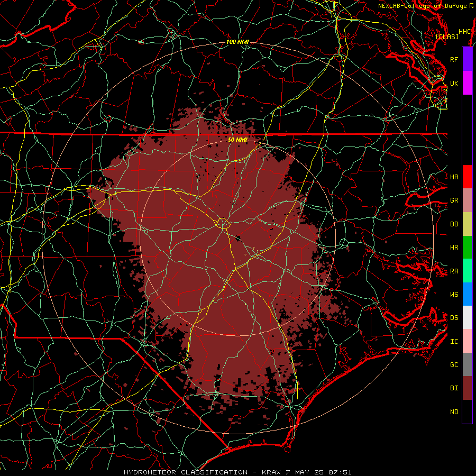Click the BI legend label

click(454, 388)
